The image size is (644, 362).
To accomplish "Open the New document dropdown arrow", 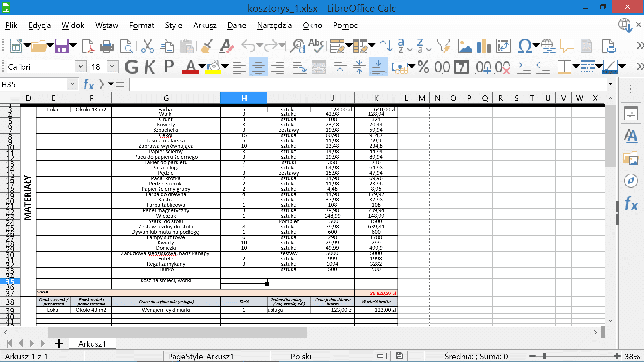I will tap(27, 45).
